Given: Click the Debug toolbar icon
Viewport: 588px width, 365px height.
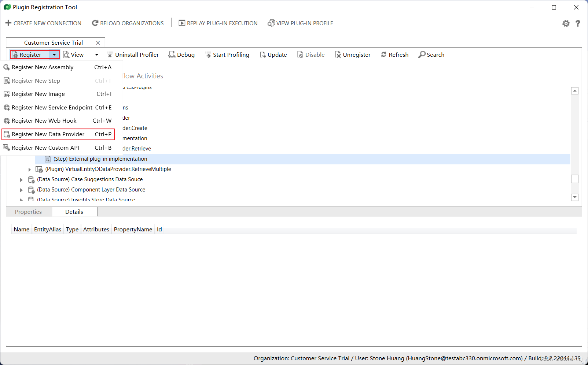Looking at the screenshot, I should pos(172,55).
